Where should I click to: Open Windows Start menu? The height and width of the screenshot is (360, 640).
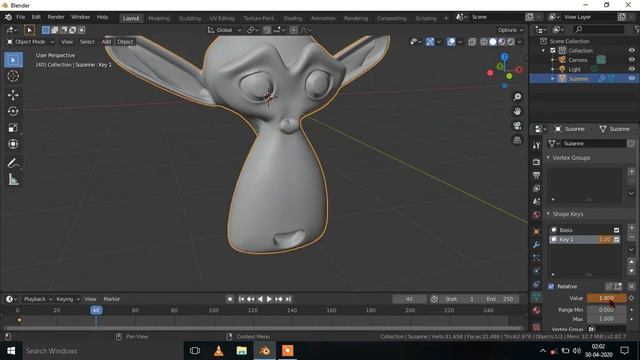pos(11,351)
